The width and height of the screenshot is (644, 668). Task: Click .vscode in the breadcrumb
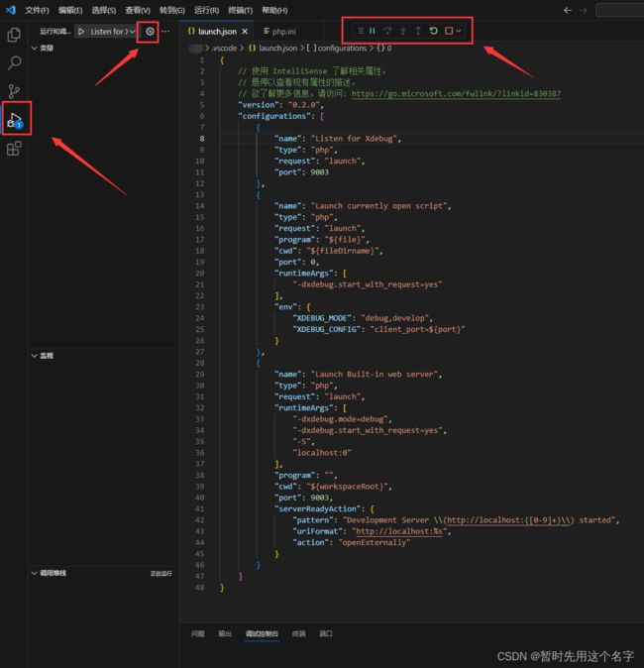224,48
